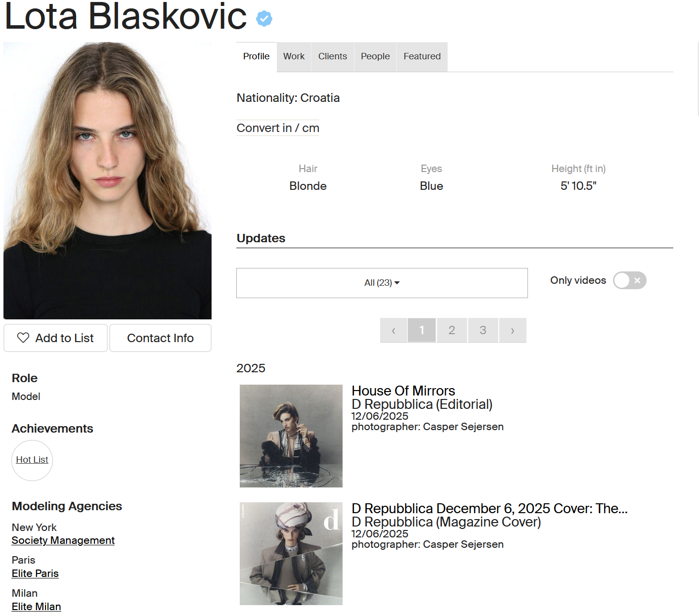700x616 pixels.
Task: Select the People tab
Action: coord(375,56)
